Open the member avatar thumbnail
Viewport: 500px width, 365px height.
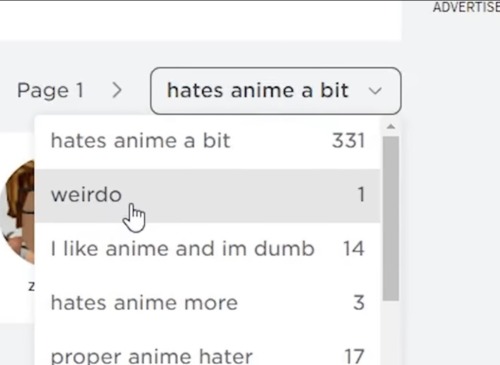pyautogui.click(x=17, y=212)
